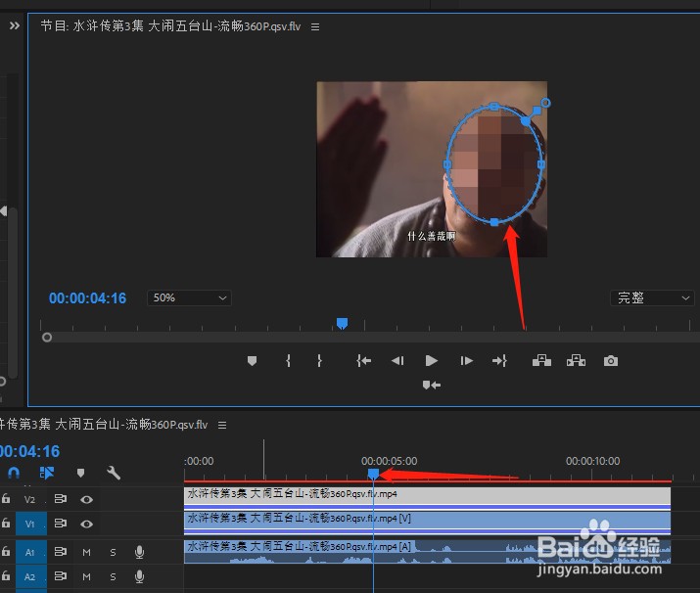Mark In point bracket
The width and height of the screenshot is (700, 593).
pyautogui.click(x=289, y=360)
